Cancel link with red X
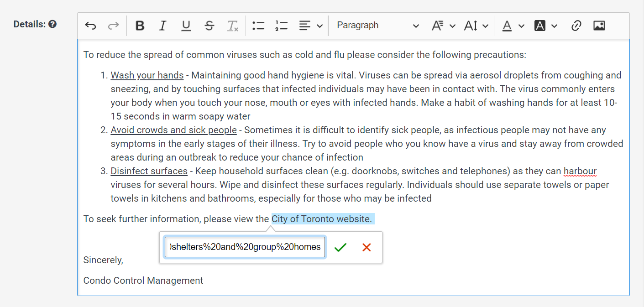The height and width of the screenshot is (307, 644). tap(367, 247)
